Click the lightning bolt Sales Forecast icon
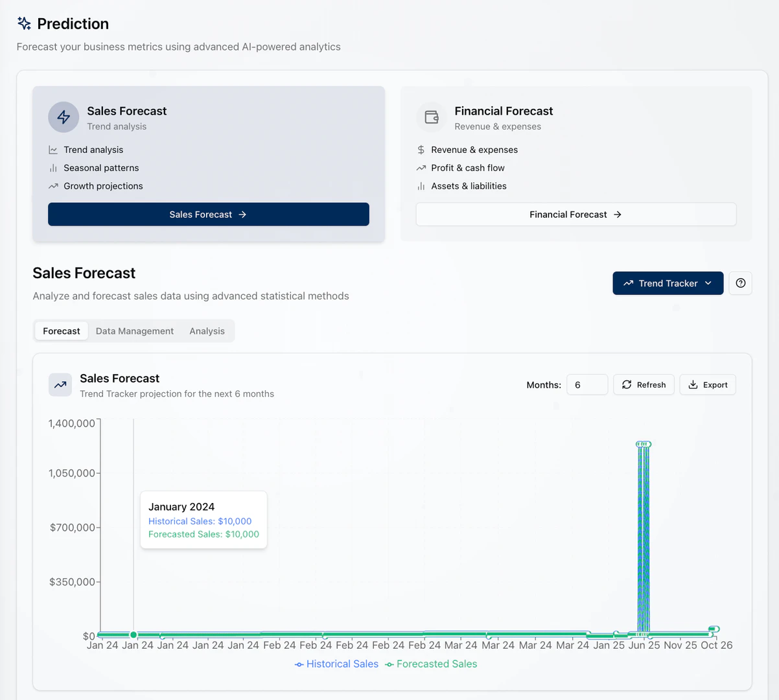Viewport: 779px width, 700px height. (64, 117)
